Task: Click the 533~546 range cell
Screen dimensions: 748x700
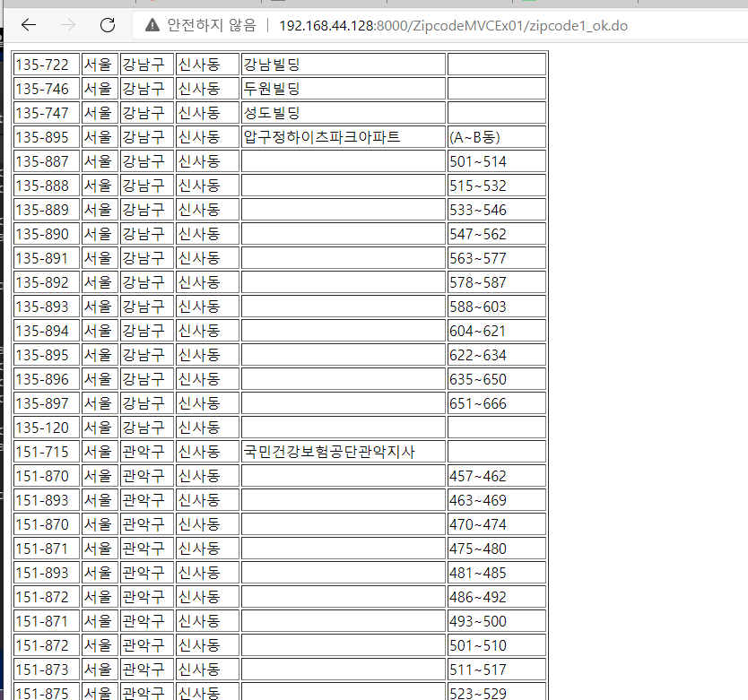Action: pos(497,210)
